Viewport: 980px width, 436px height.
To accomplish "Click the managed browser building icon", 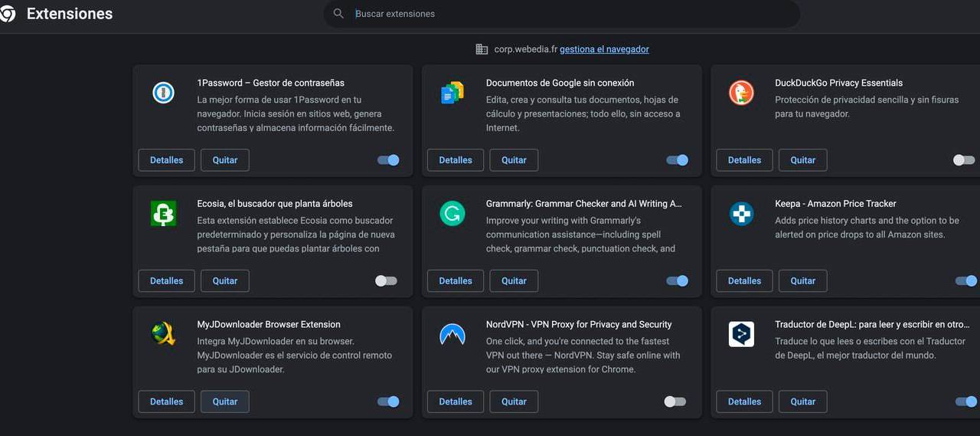I will coord(482,49).
